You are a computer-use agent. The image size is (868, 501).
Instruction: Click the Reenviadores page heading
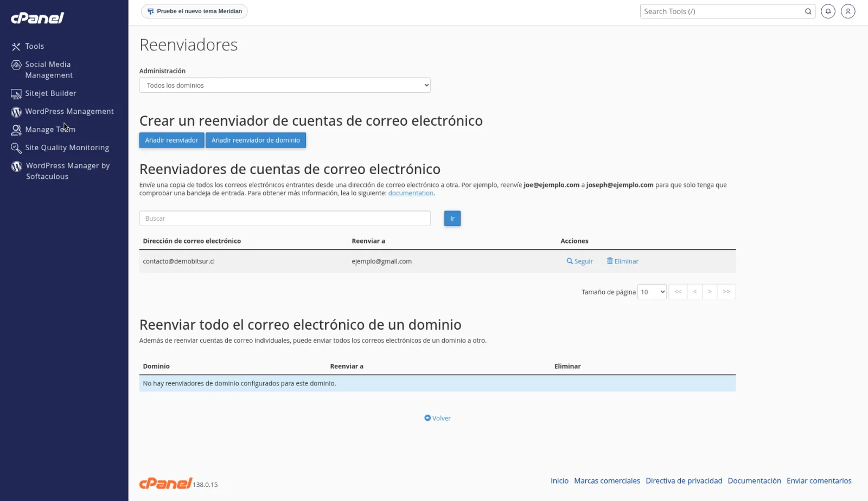[x=188, y=44]
